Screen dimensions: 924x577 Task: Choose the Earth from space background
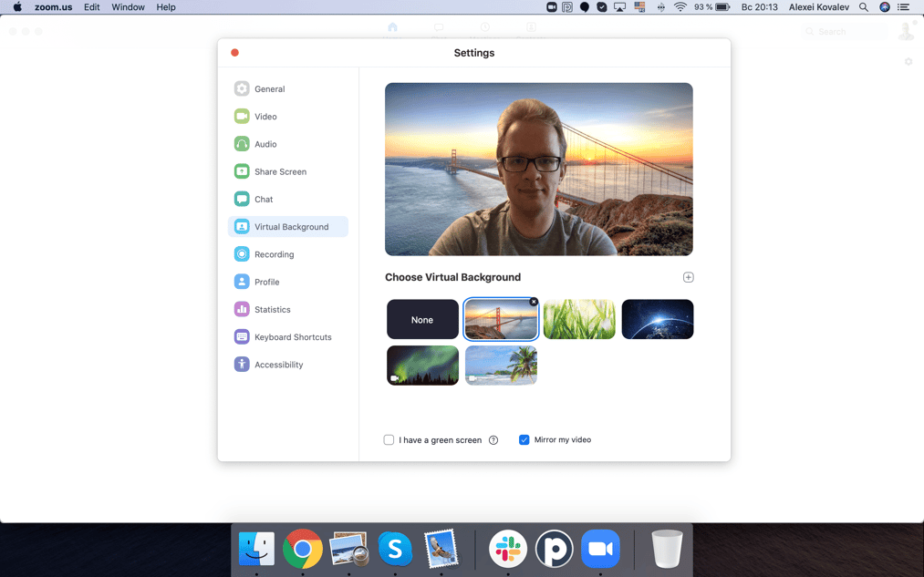(658, 319)
